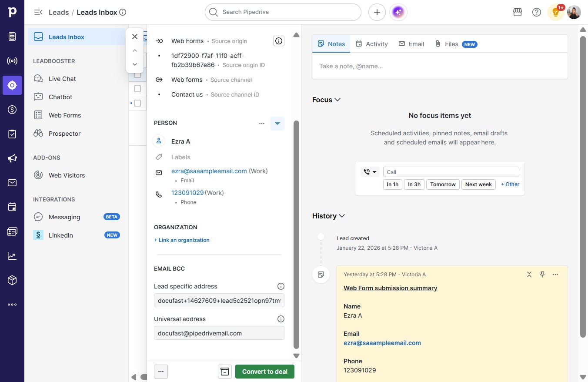Viewport: 588px width, 382px height.
Task: Click the Leads breadcrumb link
Action: coord(59,12)
